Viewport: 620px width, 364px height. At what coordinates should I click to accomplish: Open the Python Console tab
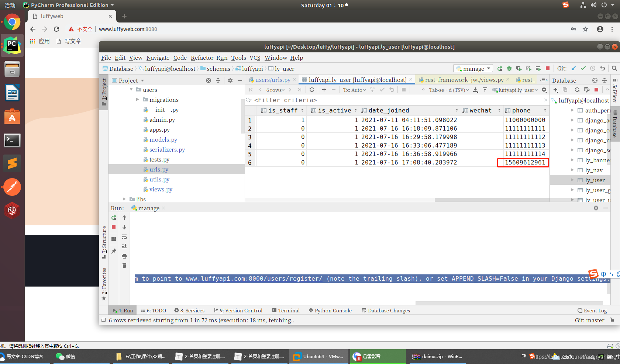(330, 311)
